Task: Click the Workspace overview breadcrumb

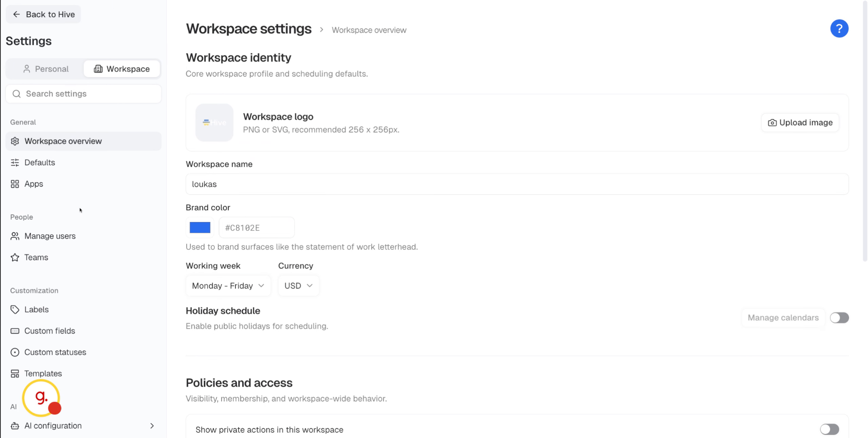Action: 369,30
